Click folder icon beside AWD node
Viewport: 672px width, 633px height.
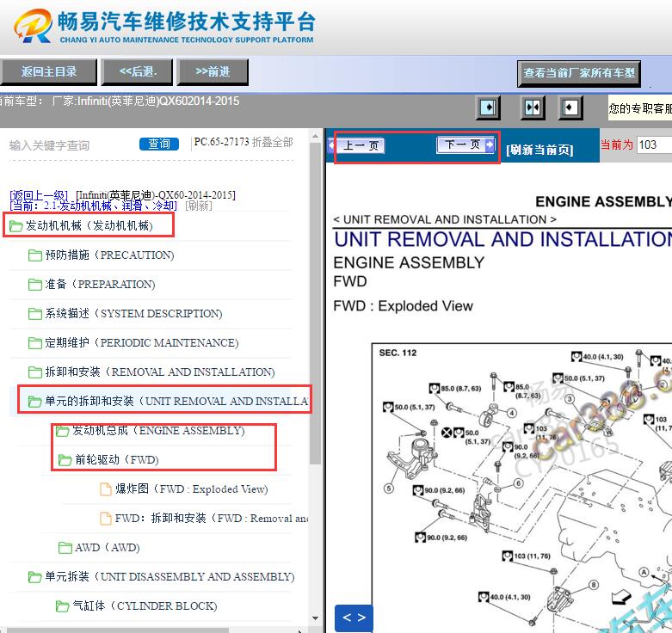tap(65, 547)
